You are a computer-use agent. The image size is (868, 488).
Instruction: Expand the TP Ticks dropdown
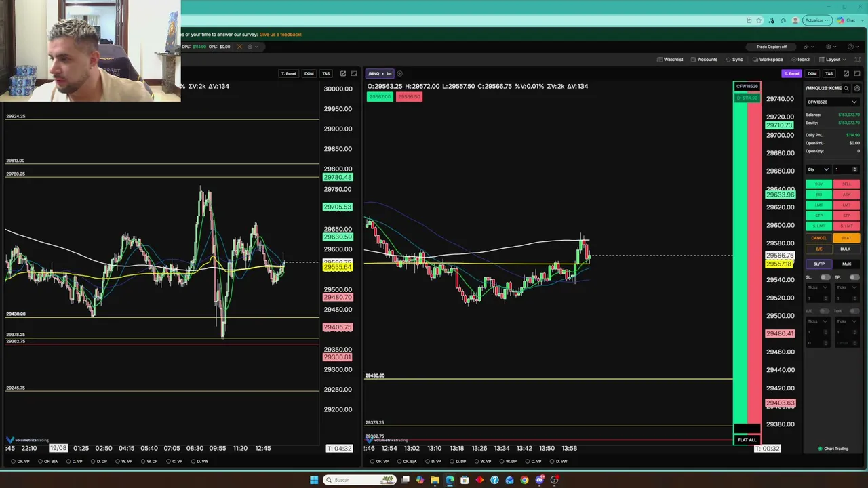click(846, 287)
